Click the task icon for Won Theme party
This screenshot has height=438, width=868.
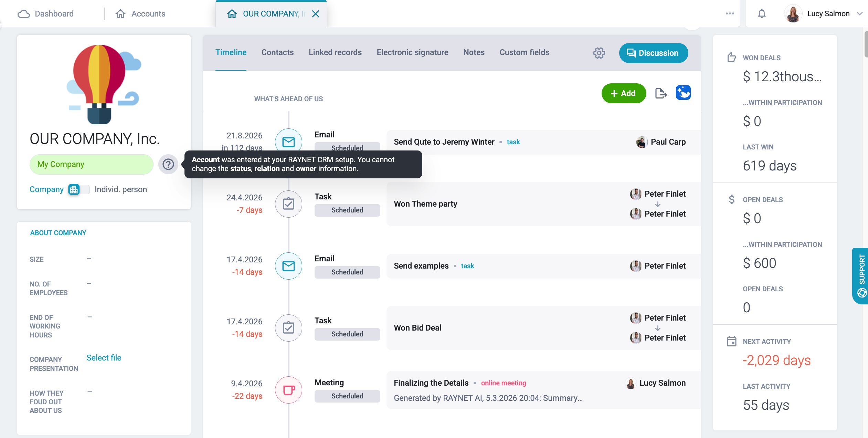coord(288,204)
